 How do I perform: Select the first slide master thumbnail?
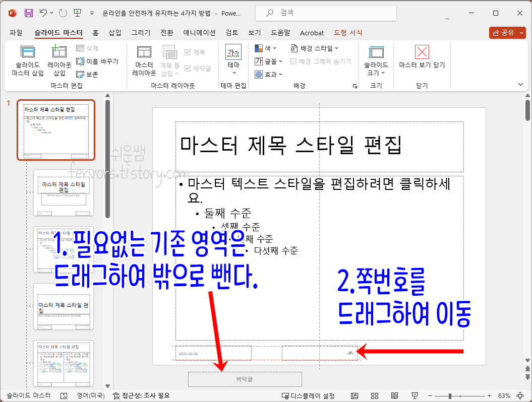56,130
